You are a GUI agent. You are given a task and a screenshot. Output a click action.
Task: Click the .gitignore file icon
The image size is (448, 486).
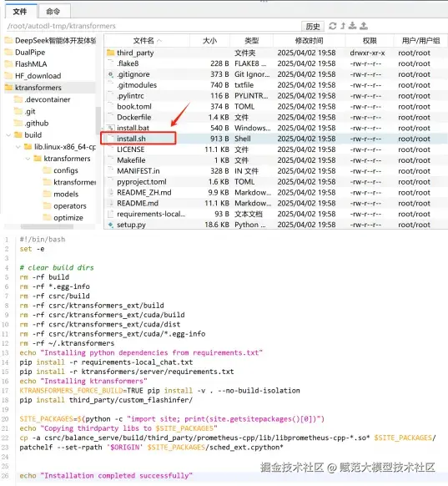click(110, 74)
